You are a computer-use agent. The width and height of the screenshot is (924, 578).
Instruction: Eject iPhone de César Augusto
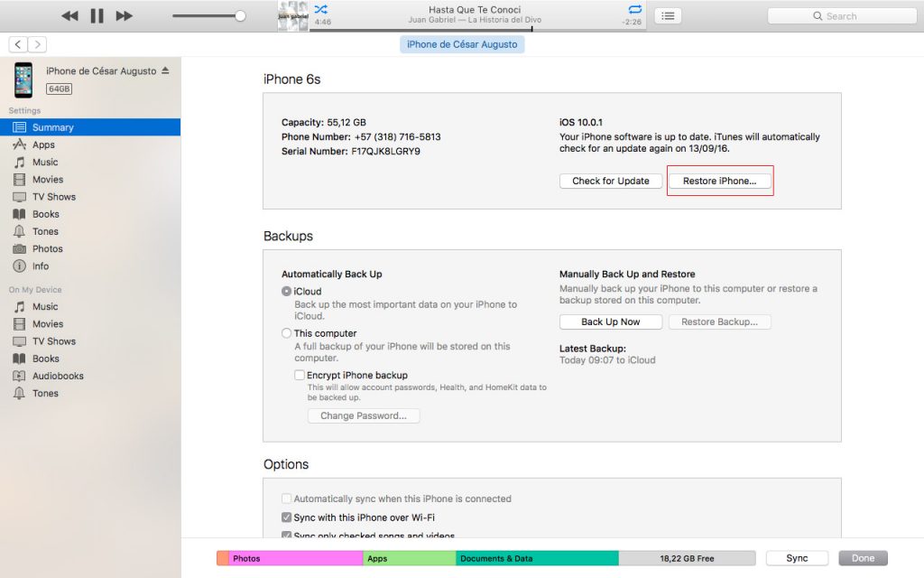(166, 70)
